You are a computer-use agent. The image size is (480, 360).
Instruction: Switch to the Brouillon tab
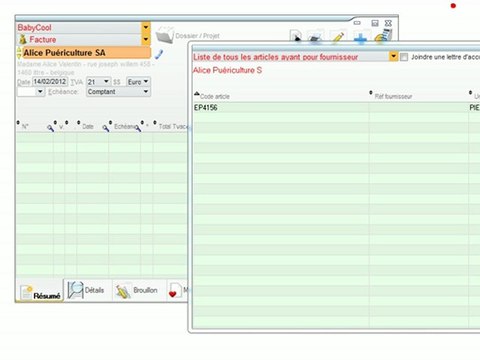137,290
